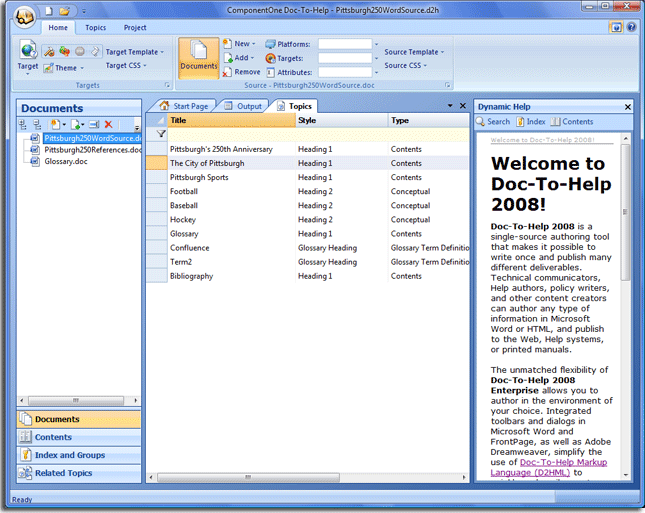The height and width of the screenshot is (513, 645).
Task: Sort by the Style column header
Action: coord(342,120)
